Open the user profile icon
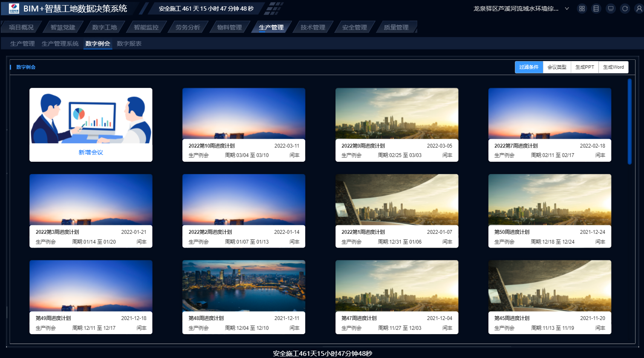This screenshot has height=358, width=644. [639, 9]
